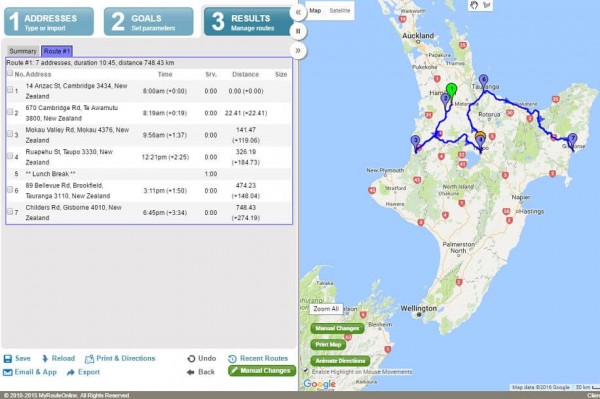Pause animation with the pause button
The image size is (600, 399).
298,31
